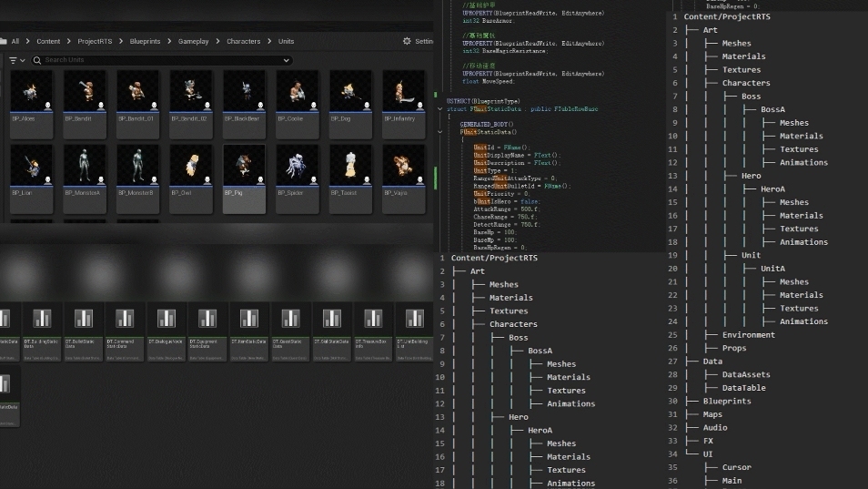Image resolution: width=868 pixels, height=489 pixels.
Task: Open the DT_UnitBuildingList data table asset
Action: pos(414,331)
